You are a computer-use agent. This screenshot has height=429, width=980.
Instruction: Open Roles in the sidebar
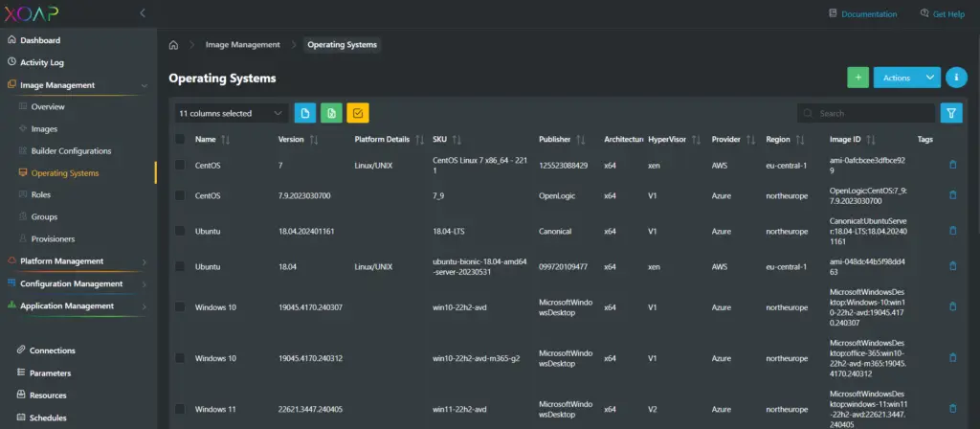(x=40, y=194)
